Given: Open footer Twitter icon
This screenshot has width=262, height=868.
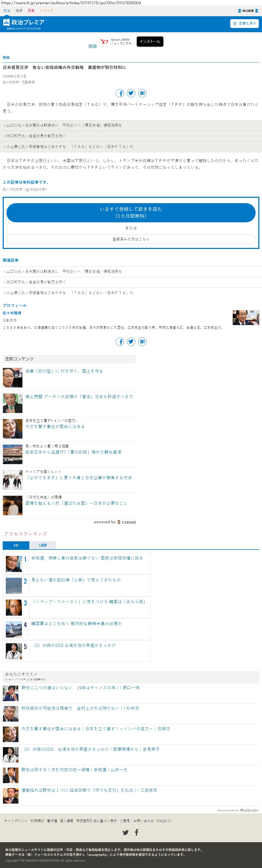Looking at the screenshot, I should click(x=126, y=833).
